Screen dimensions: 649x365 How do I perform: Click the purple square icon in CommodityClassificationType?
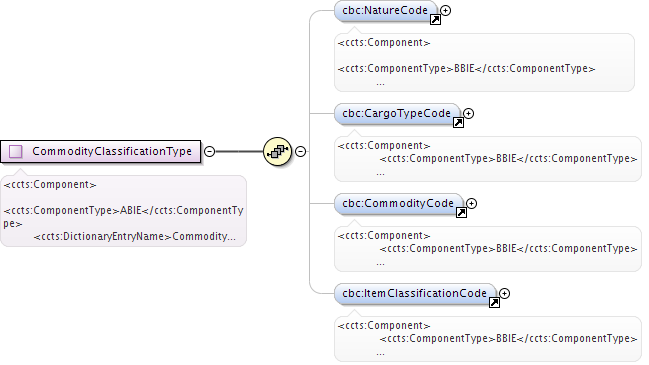click(16, 151)
